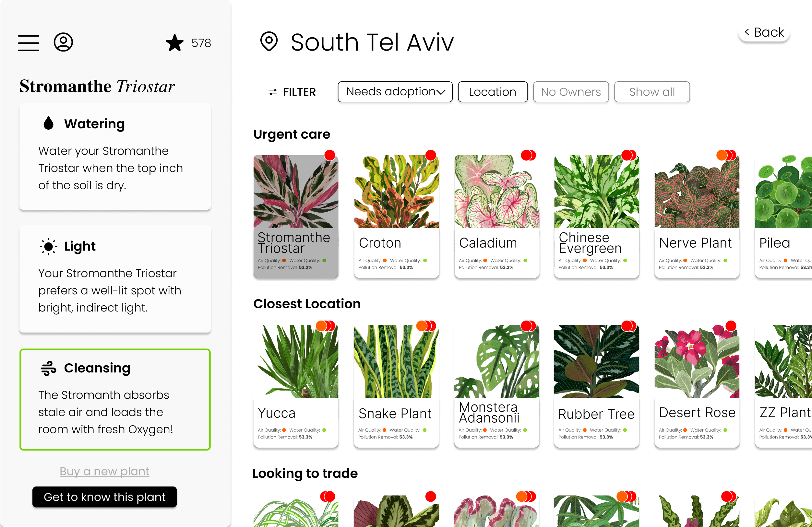Screen dimensions: 812x527
Task: Go back using the Back chevron
Action: click(764, 32)
